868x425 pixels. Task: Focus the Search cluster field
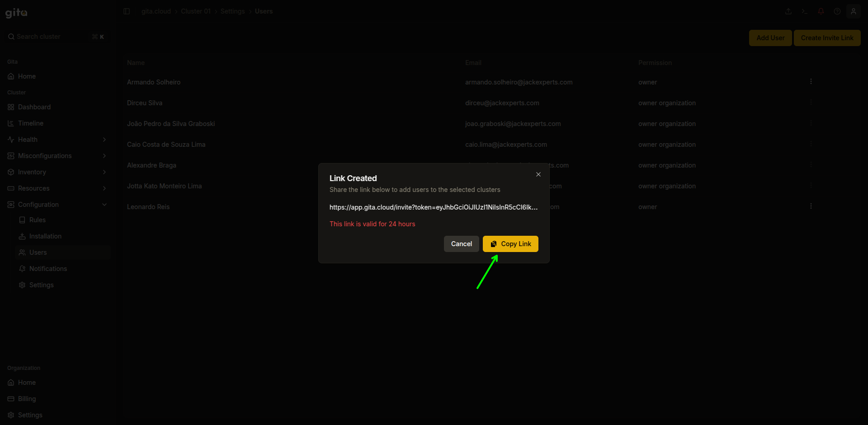57,37
